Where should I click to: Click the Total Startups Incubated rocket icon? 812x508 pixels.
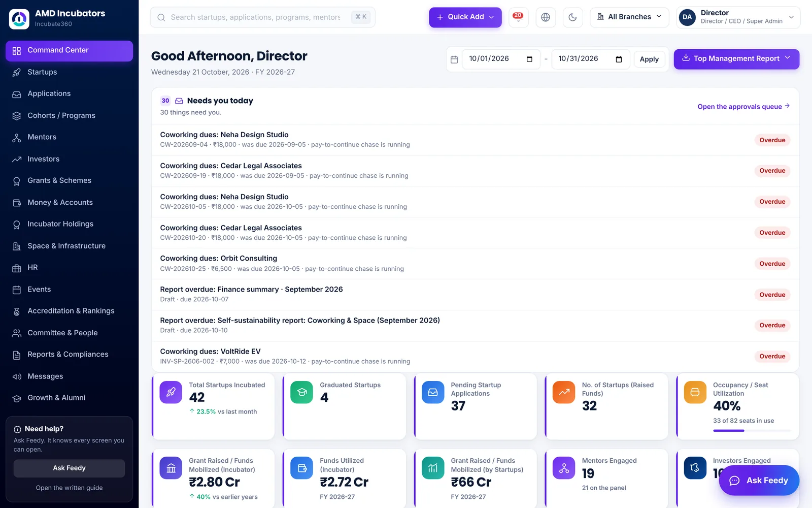click(x=171, y=392)
